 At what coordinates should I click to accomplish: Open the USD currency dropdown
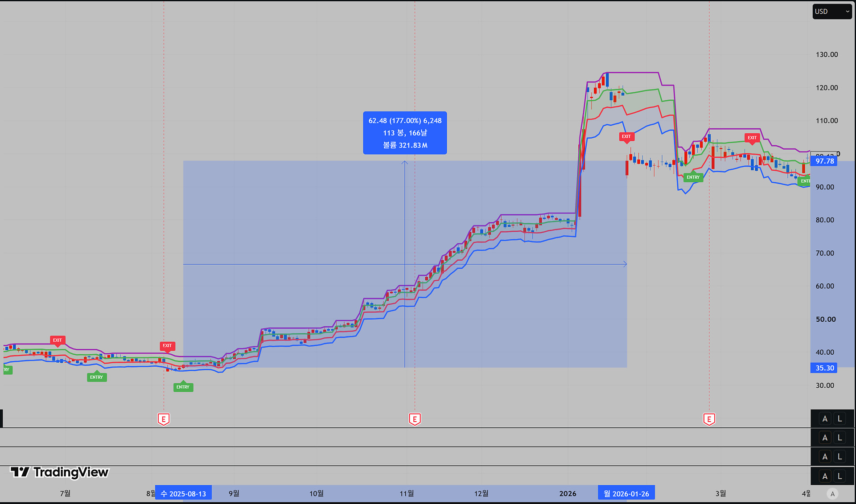click(832, 12)
